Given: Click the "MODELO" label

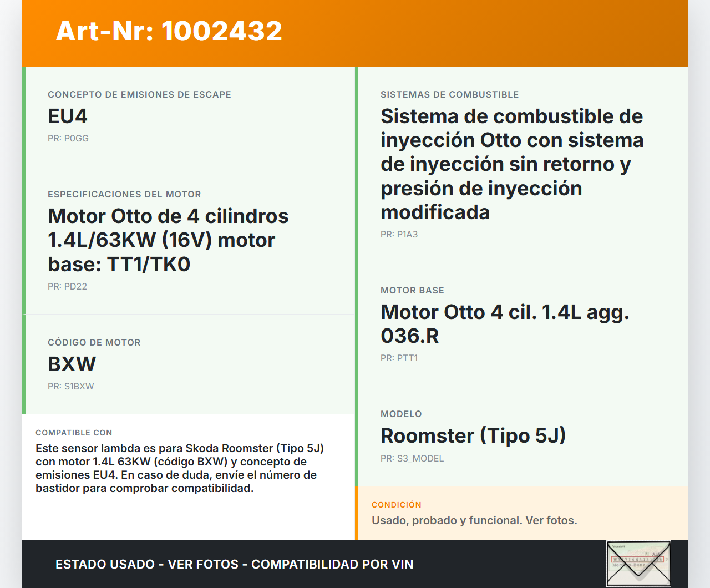Looking at the screenshot, I should tap(401, 414).
